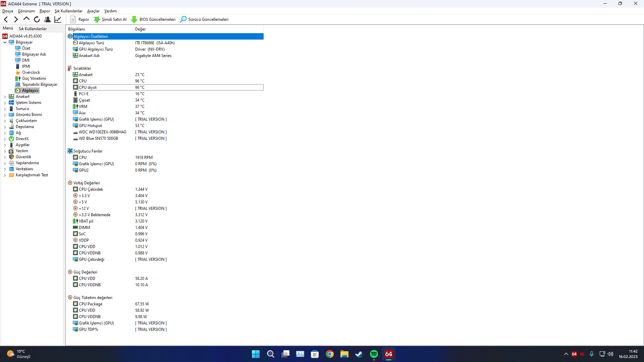Expand the Sunucu tree node
Viewport: 644px width, 362px height.
click(5, 109)
